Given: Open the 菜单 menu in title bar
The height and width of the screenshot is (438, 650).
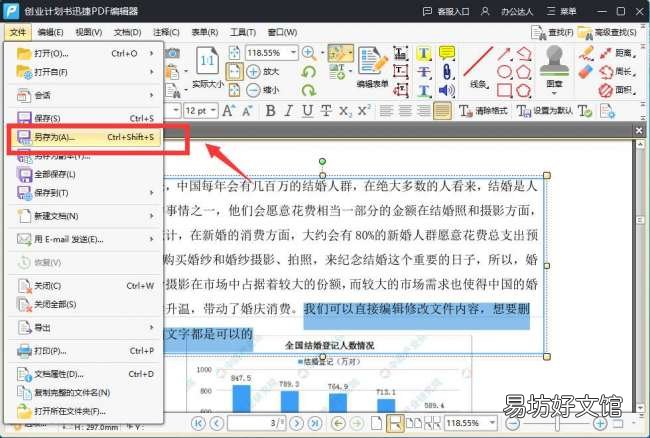Looking at the screenshot, I should pos(561,11).
